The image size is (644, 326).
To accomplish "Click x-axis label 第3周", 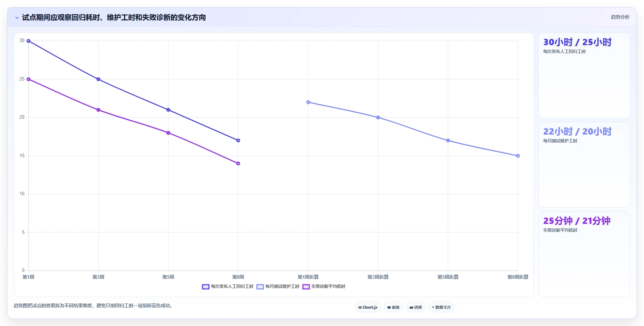I will pyautogui.click(x=98, y=277).
